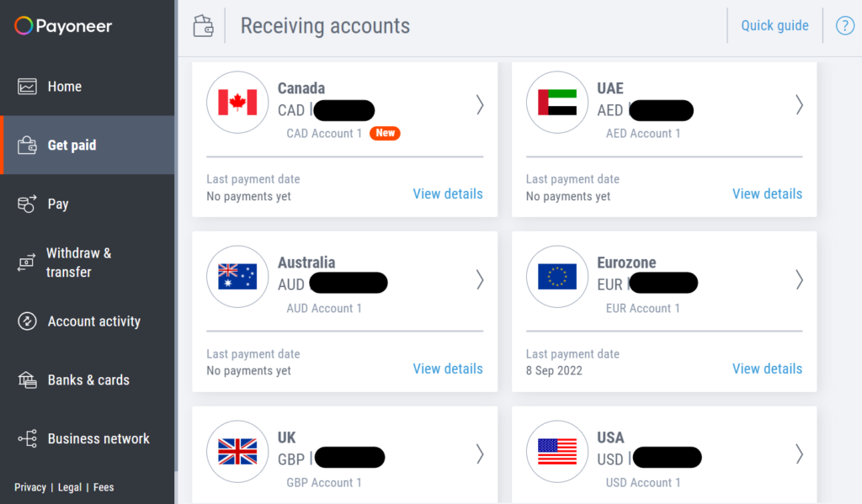The height and width of the screenshot is (504, 862).
Task: Select the Business network icon
Action: point(27,438)
